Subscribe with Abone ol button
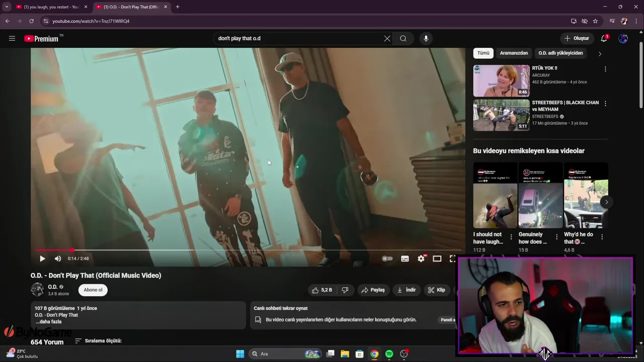 93,290
